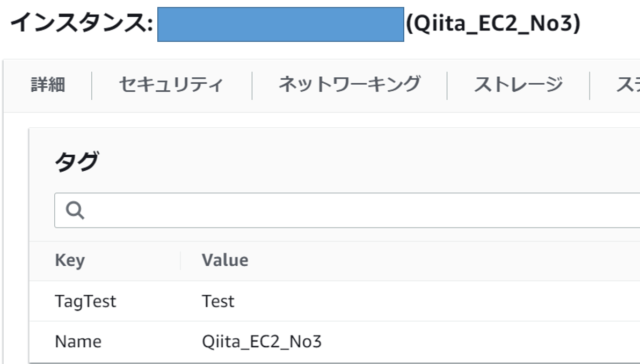Open the セキュリティ tab
The height and width of the screenshot is (364, 640).
tap(171, 84)
